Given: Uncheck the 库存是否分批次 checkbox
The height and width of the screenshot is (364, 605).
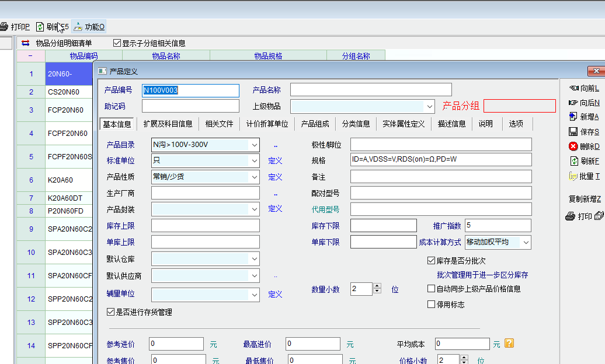Looking at the screenshot, I should click(432, 261).
